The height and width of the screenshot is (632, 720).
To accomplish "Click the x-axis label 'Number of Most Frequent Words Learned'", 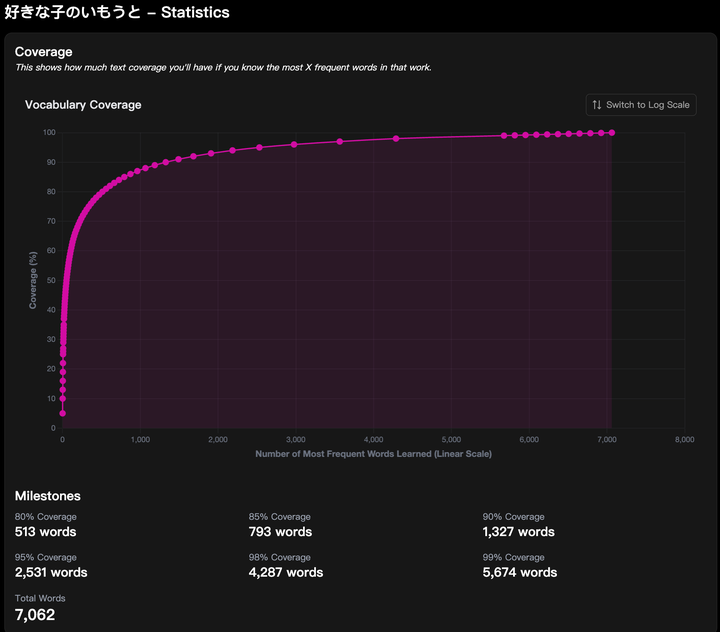I will (373, 454).
